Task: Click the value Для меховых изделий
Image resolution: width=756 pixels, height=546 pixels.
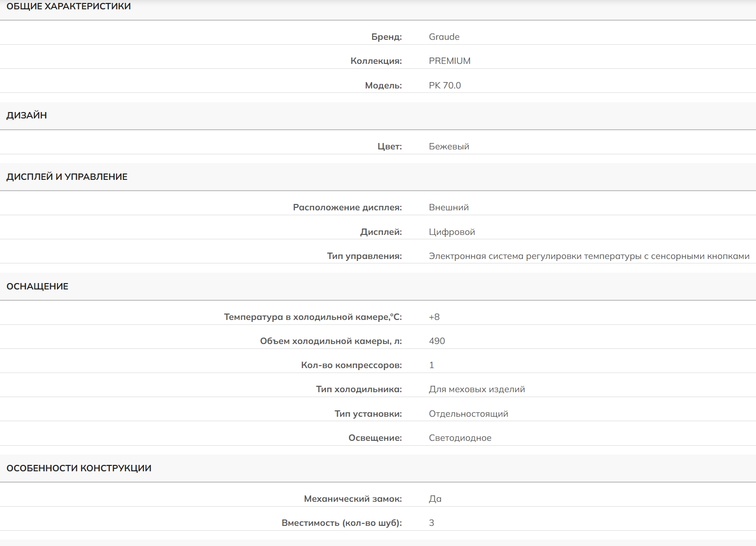Action: pyautogui.click(x=477, y=389)
